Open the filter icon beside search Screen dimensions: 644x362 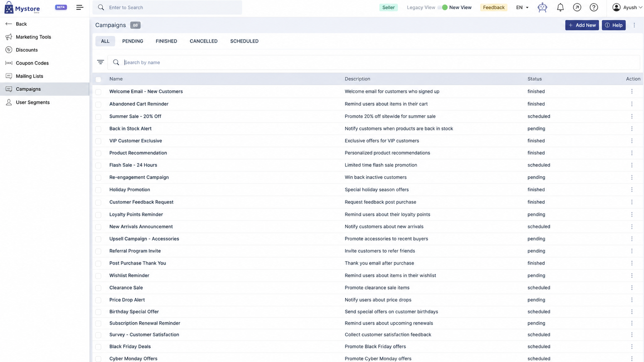[101, 62]
